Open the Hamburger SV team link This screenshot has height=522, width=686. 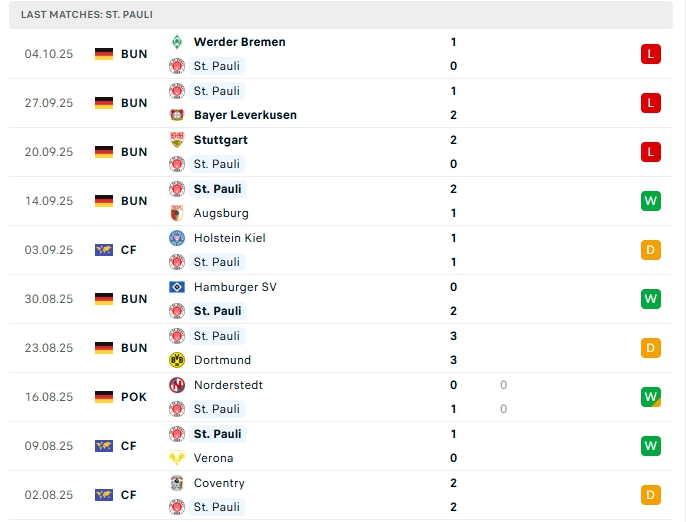(235, 287)
